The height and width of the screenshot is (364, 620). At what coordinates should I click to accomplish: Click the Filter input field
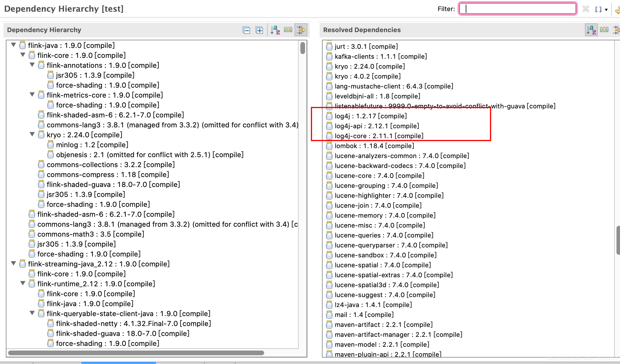[517, 9]
